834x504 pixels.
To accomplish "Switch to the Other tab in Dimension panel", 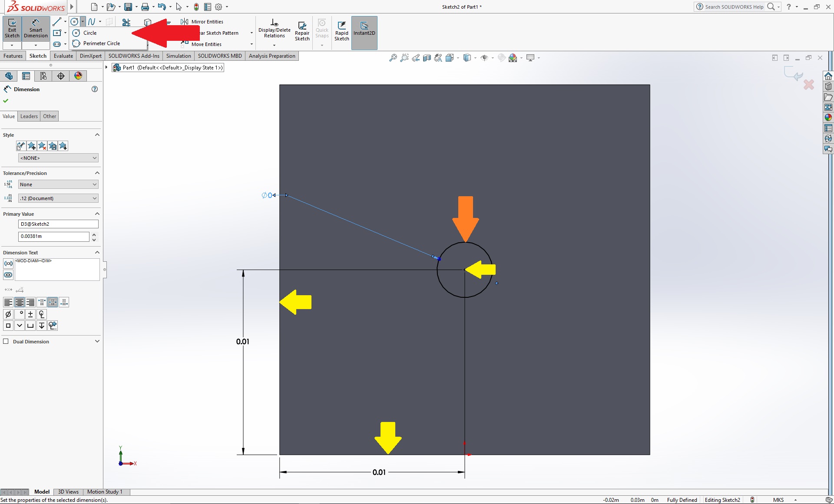I will click(x=50, y=116).
